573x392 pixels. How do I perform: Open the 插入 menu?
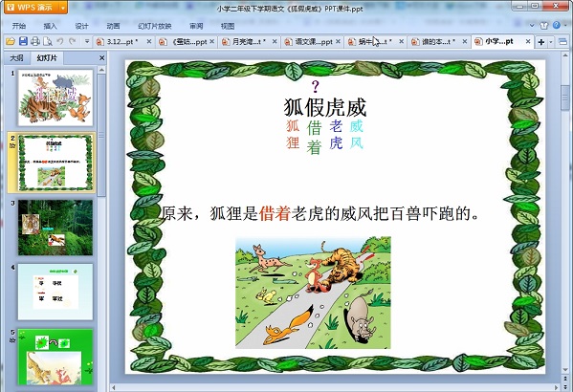[x=50, y=26]
